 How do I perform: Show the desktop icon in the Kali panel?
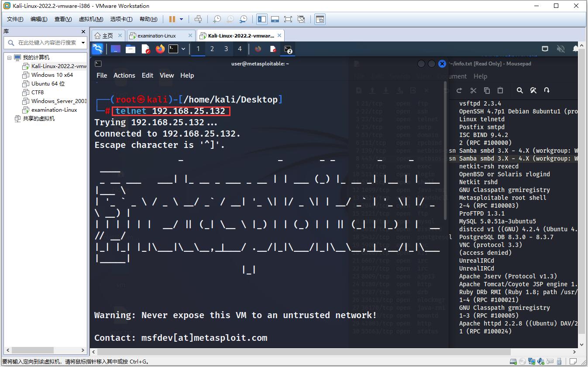coord(116,49)
